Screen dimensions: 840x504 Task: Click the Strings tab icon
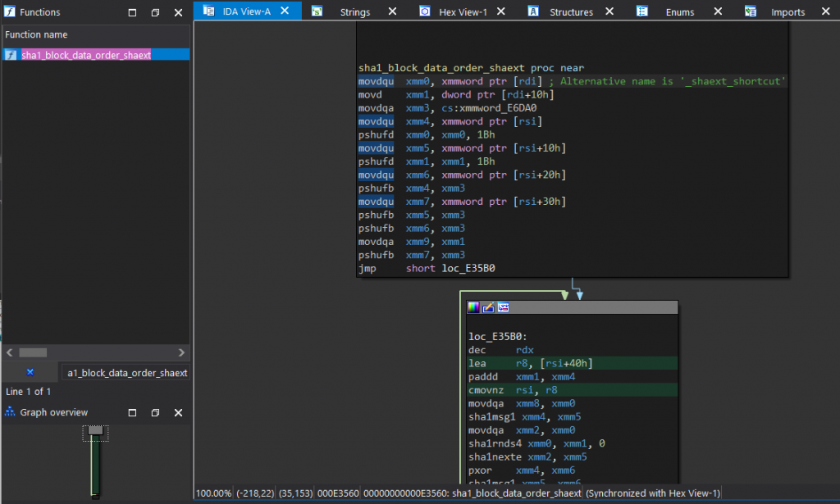317,11
